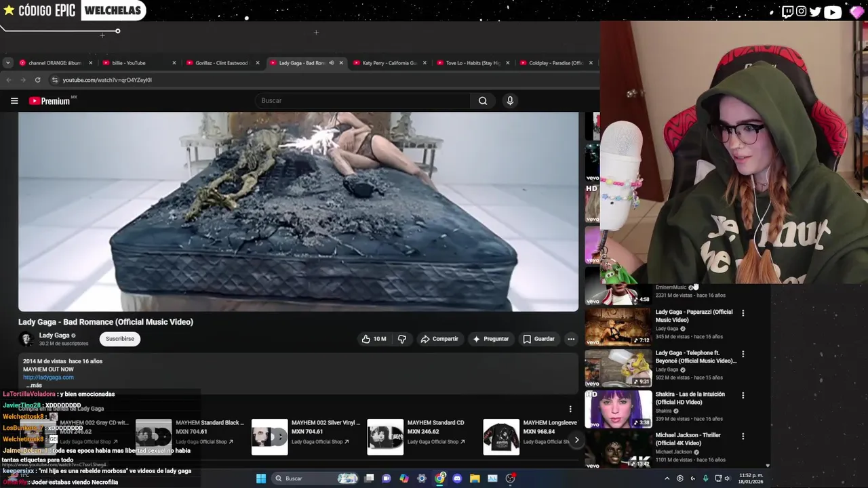Open volume control in system tray
868x488 pixels.
[727, 479]
